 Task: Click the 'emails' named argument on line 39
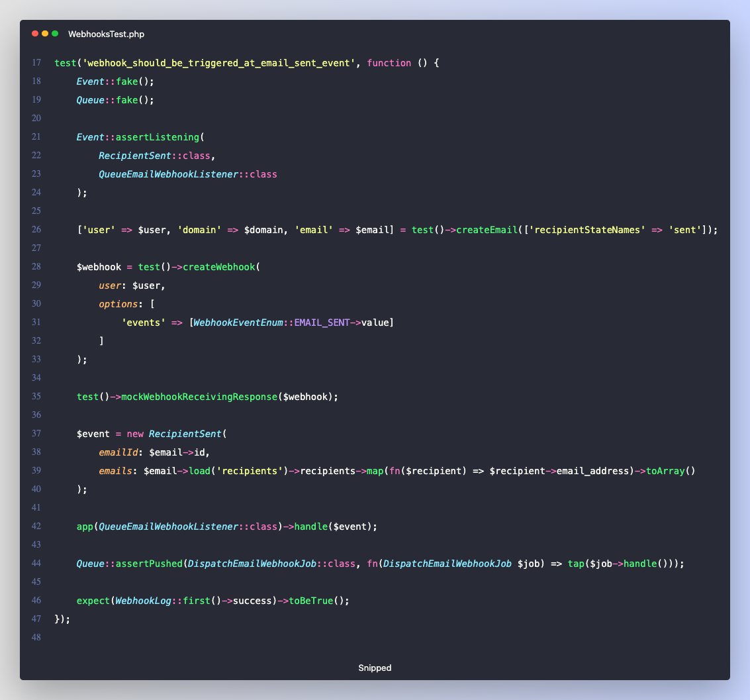click(x=115, y=471)
